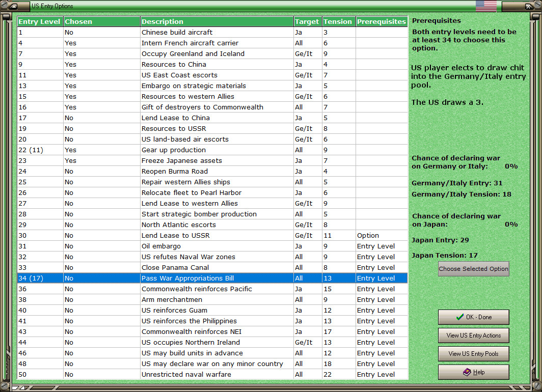Select Commonwealth reinforces Pacific option
The width and height of the screenshot is (542, 392).
pos(212,289)
